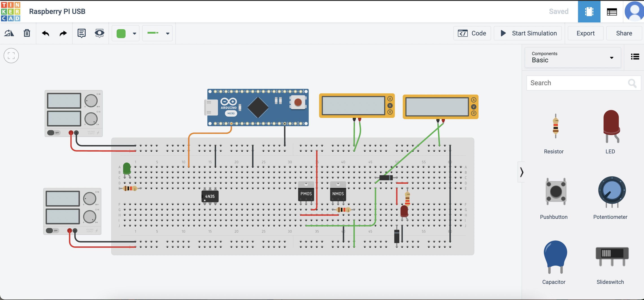Click the trash delete icon
The height and width of the screenshot is (300, 644).
click(27, 33)
